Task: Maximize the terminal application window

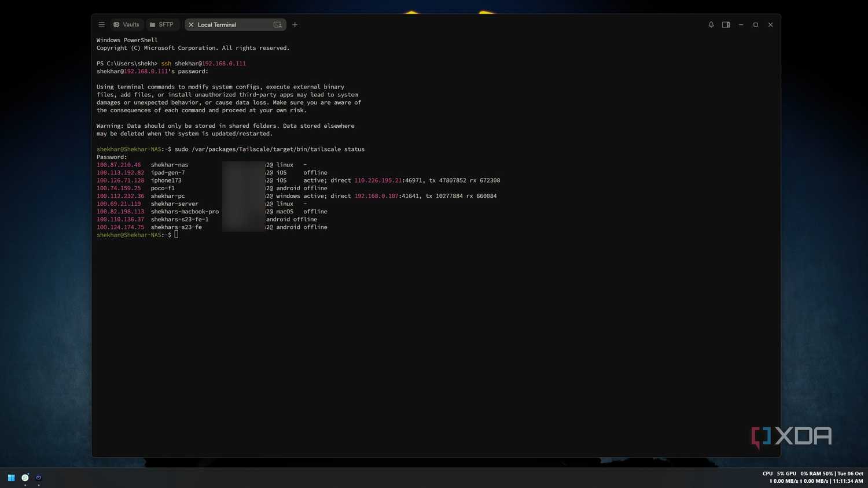Action: pos(756,25)
